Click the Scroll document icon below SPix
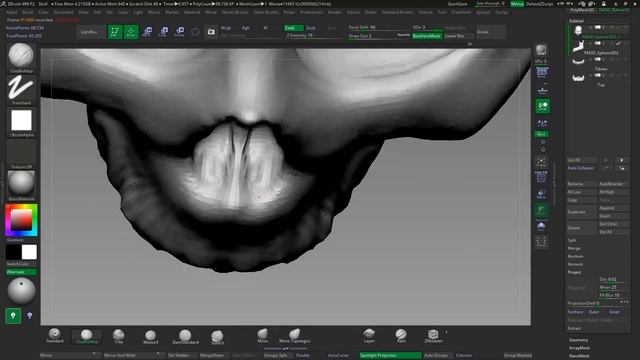 click(542, 73)
